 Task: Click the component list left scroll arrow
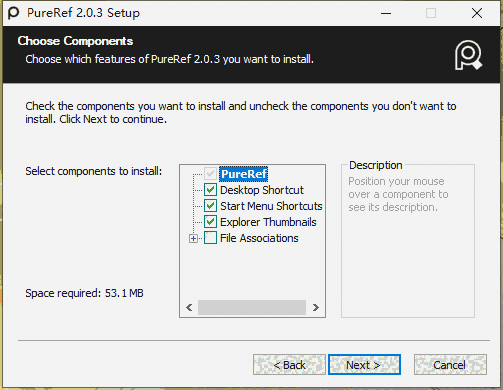(189, 307)
